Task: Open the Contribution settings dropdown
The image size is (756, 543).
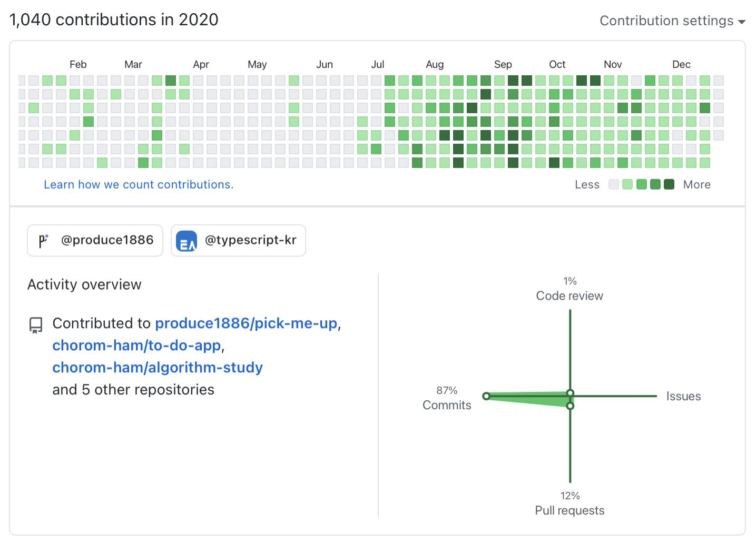Action: tap(666, 21)
